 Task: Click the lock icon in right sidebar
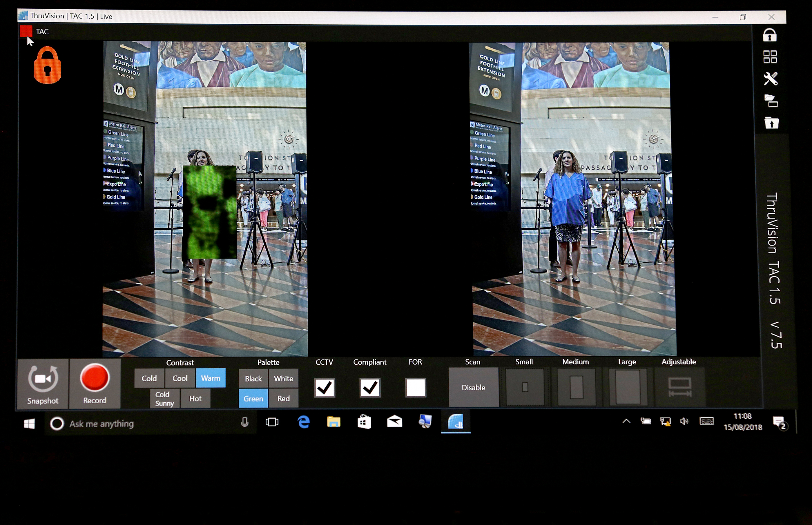point(769,35)
